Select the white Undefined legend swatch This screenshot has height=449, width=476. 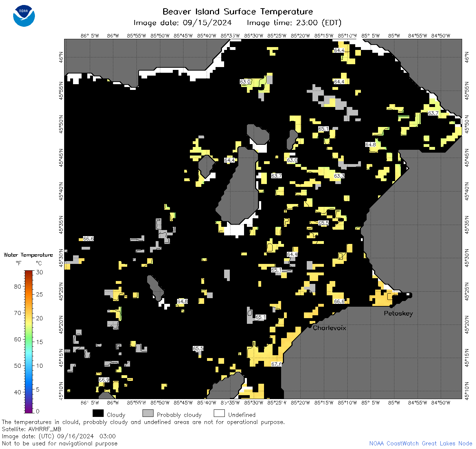tap(219, 413)
